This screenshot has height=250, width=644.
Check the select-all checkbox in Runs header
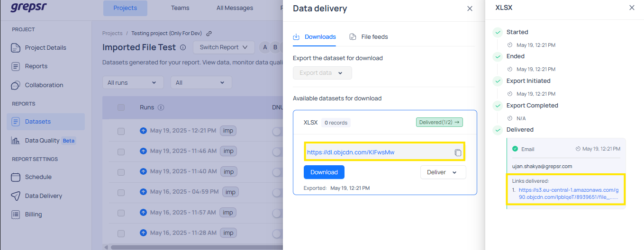(121, 107)
